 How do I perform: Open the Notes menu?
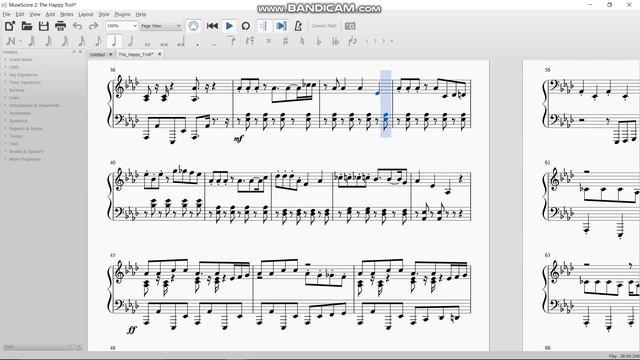pyautogui.click(x=67, y=14)
